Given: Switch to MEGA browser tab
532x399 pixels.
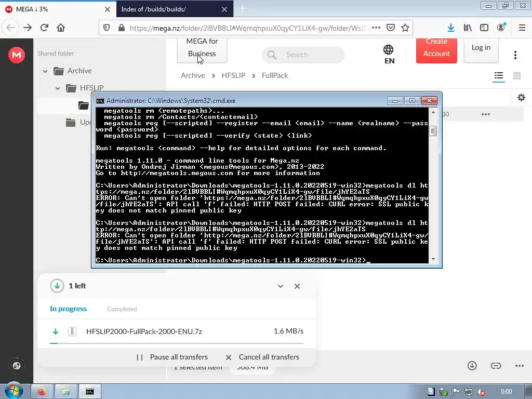Looking at the screenshot, I should [58, 9].
